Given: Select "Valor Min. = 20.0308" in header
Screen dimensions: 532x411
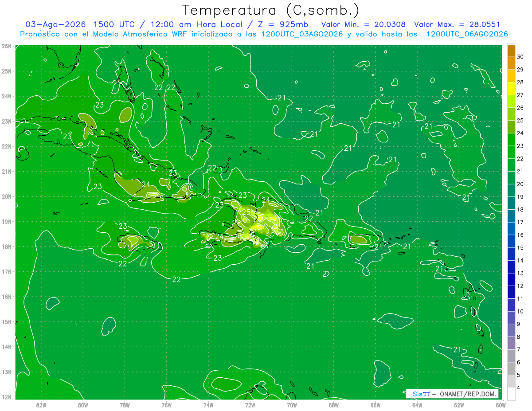Looking at the screenshot, I should coord(364,24).
